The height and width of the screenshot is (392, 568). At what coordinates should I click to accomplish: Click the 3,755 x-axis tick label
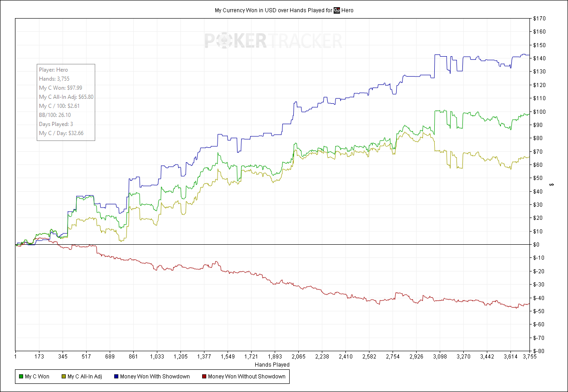coord(530,357)
